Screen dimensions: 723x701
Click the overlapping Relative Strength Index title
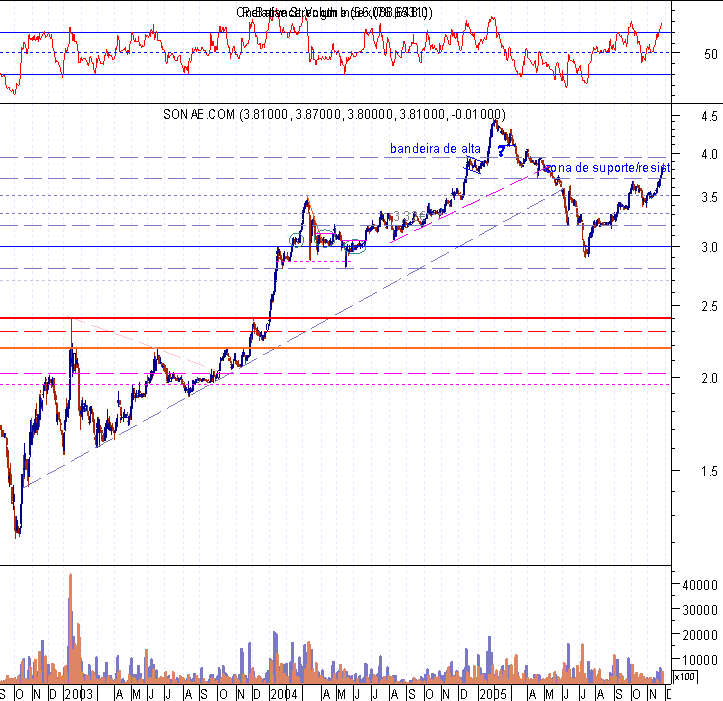[334, 12]
